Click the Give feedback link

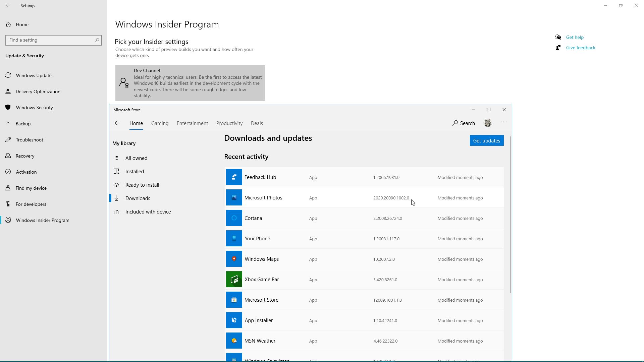580,48
